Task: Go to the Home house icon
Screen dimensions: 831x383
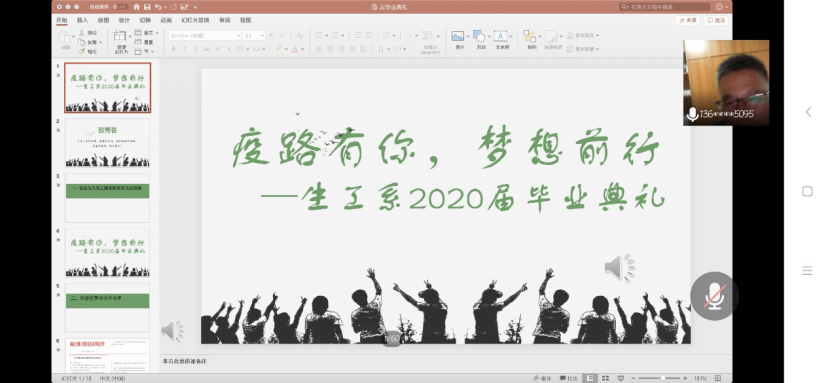Action: [136, 7]
